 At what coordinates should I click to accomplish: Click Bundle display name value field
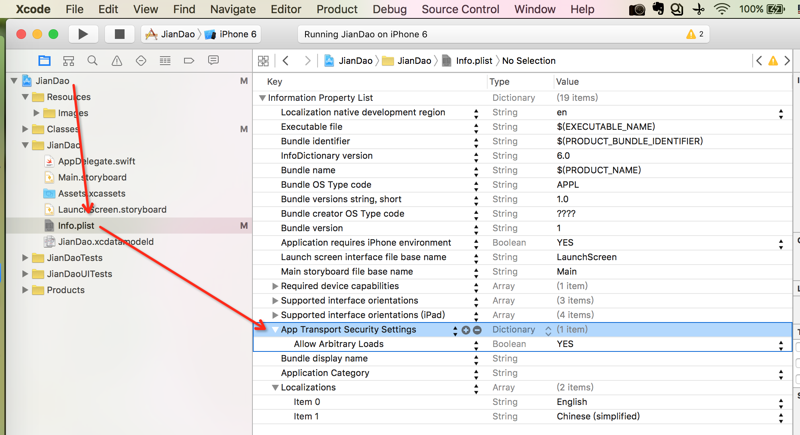click(x=672, y=359)
